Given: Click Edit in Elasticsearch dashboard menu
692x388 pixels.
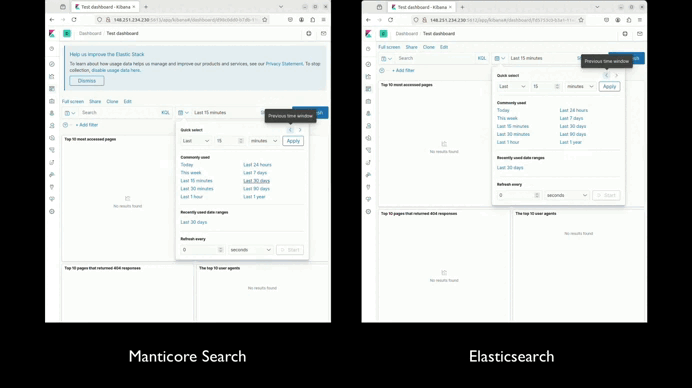Looking at the screenshot, I should pos(444,47).
